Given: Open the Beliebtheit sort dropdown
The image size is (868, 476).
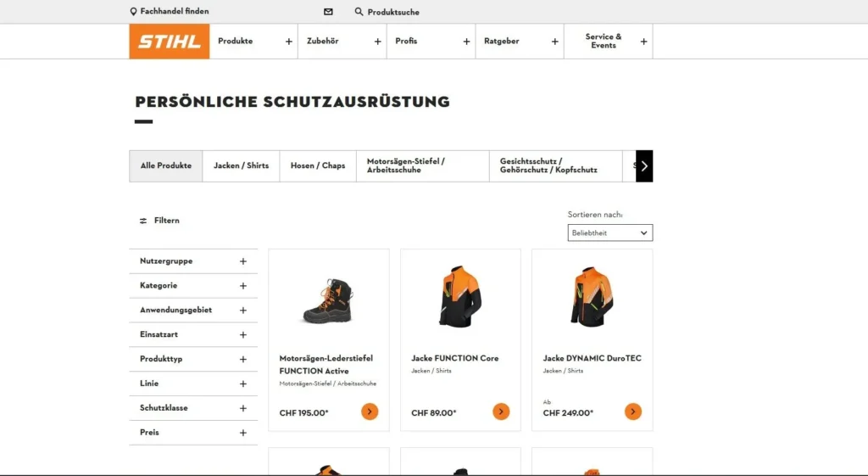Looking at the screenshot, I should (610, 232).
